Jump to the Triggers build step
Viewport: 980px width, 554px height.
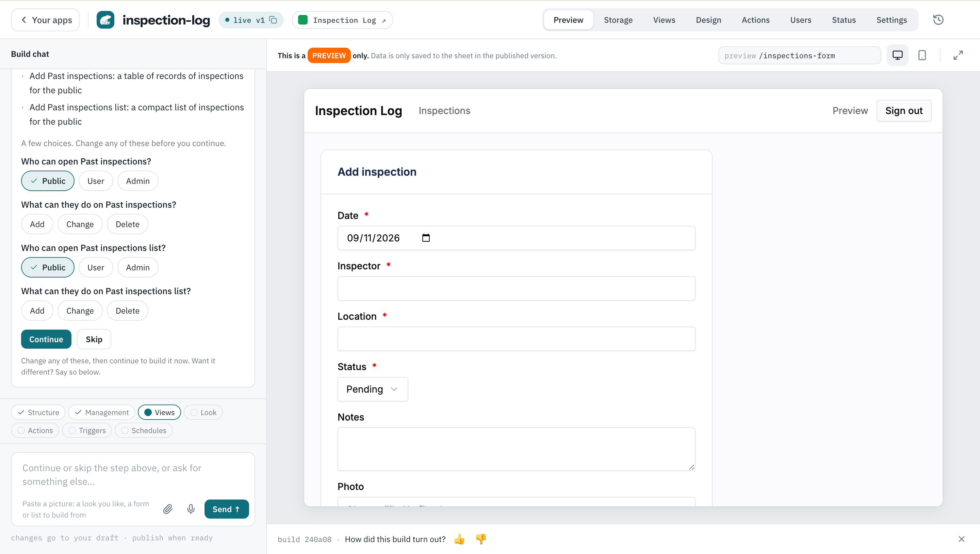(x=87, y=431)
